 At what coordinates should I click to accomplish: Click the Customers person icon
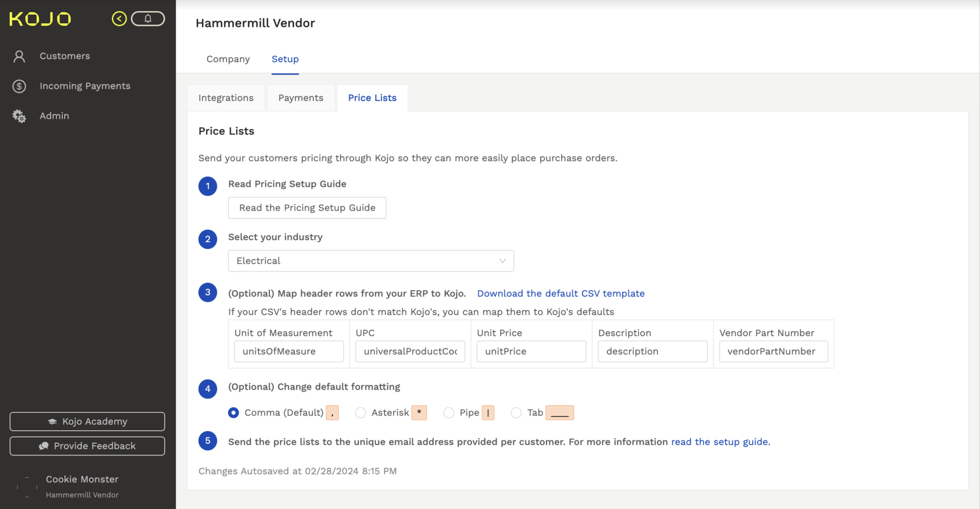click(x=19, y=56)
